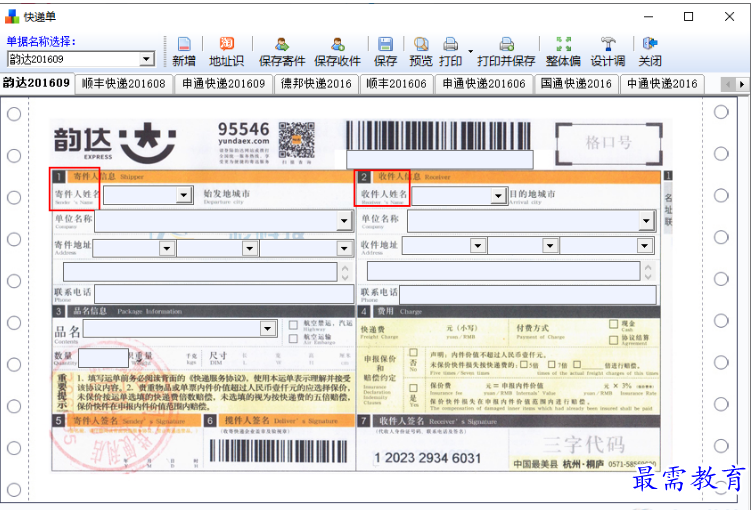The height and width of the screenshot is (510, 754).
Task: Switch to 申通快递201609 tab
Action: (x=224, y=84)
